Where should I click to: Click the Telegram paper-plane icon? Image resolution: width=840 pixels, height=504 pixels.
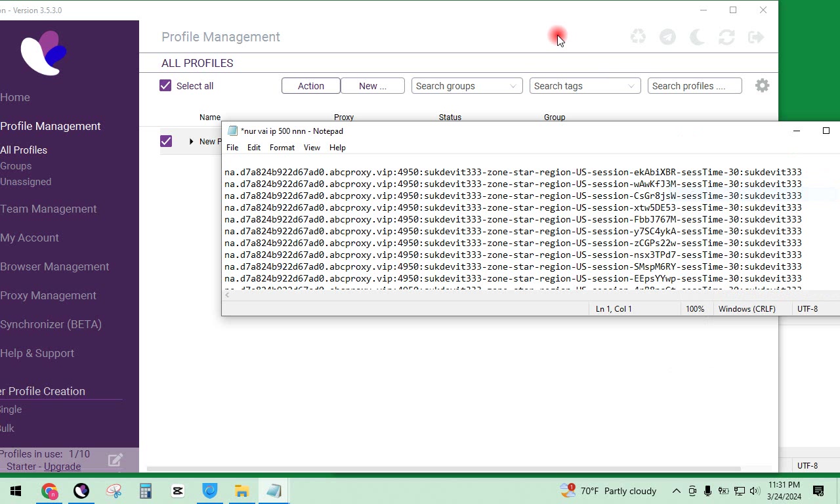667,37
